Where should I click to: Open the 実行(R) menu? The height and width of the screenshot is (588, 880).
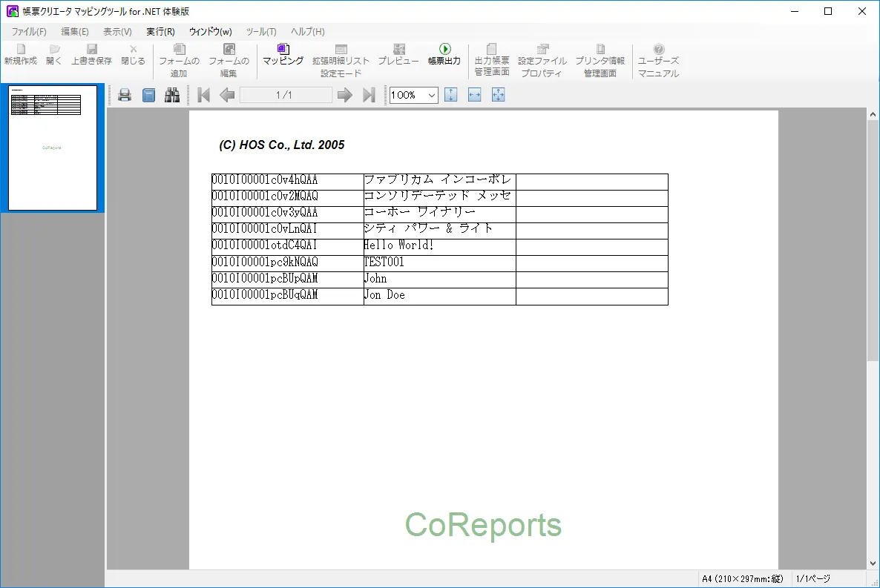coord(160,31)
